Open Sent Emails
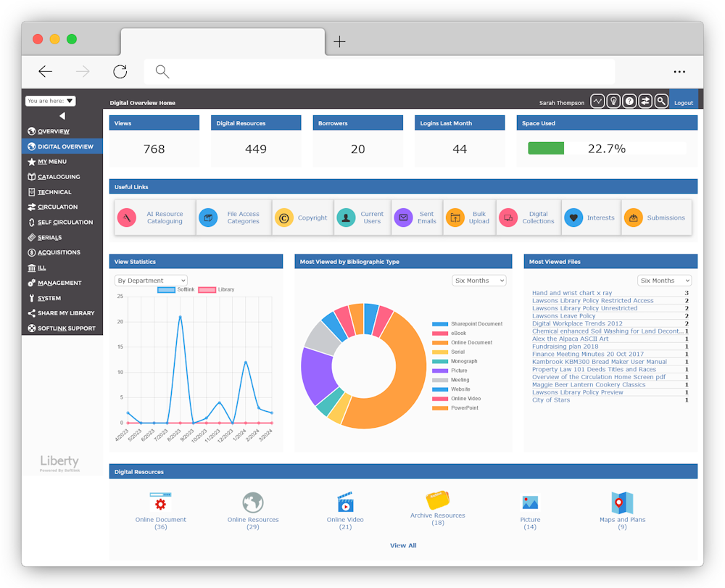Image resolution: width=725 pixels, height=588 pixels. click(417, 217)
